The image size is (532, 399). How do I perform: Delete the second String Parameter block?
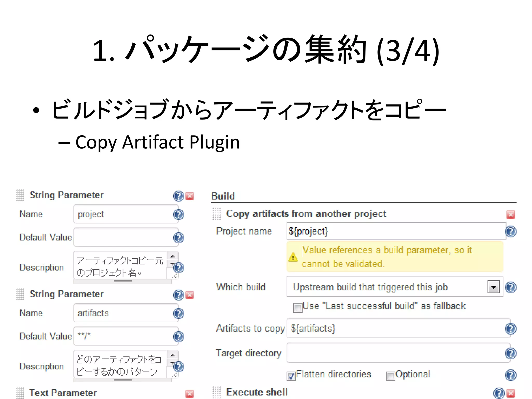pos(190,295)
